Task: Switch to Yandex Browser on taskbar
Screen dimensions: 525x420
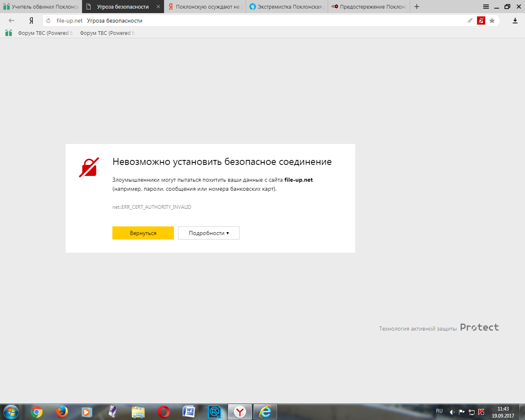Action: 240,411
